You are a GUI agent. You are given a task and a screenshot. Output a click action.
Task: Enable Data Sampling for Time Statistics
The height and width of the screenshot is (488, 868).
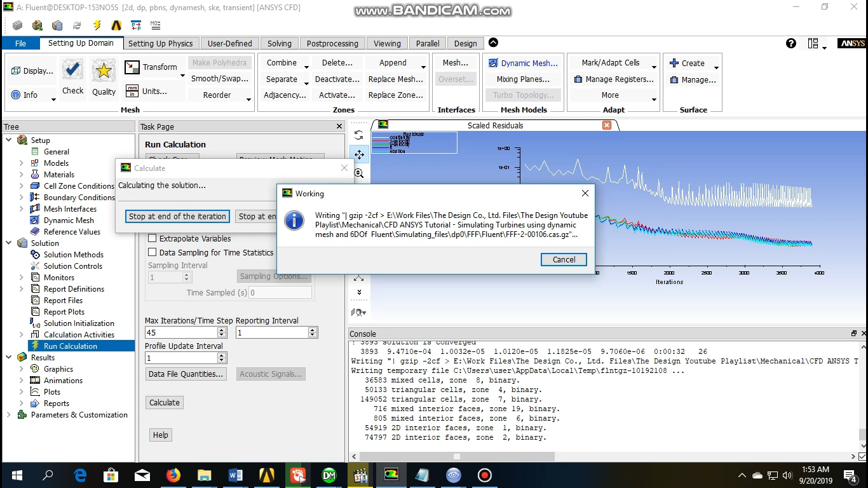[x=152, y=252]
